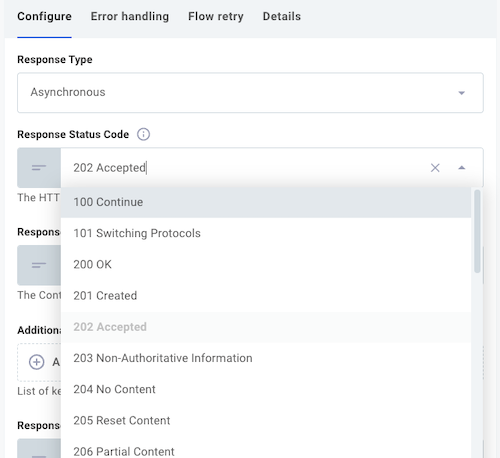Screen dimensions: 500x458
Task: Open the Response Type dropdown showing Asynchronous
Action: (x=250, y=93)
